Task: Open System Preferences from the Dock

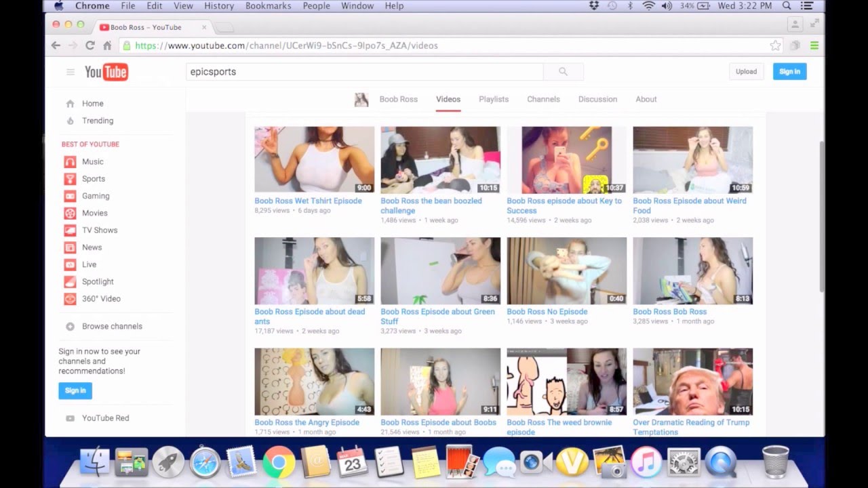Action: (x=684, y=462)
